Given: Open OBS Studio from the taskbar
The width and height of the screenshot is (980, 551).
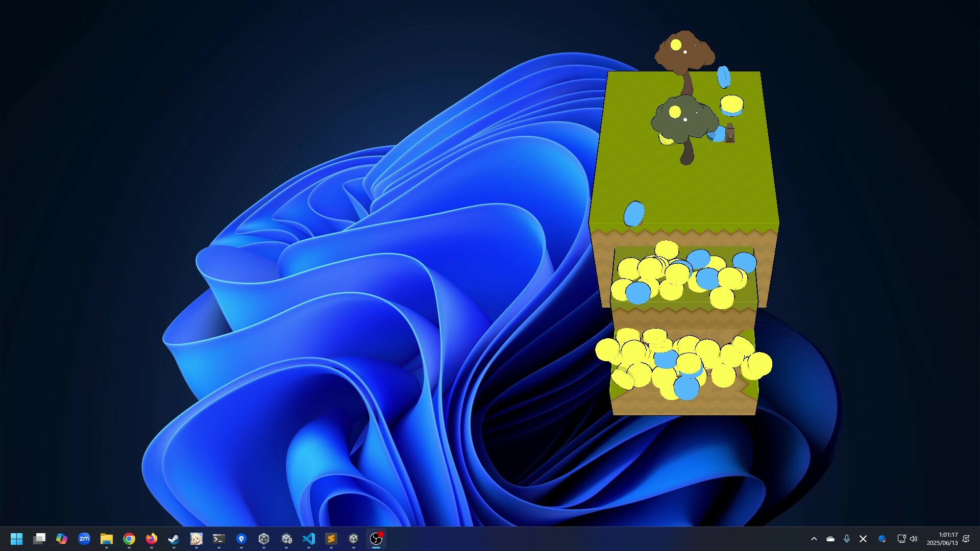Looking at the screenshot, I should 376,538.
